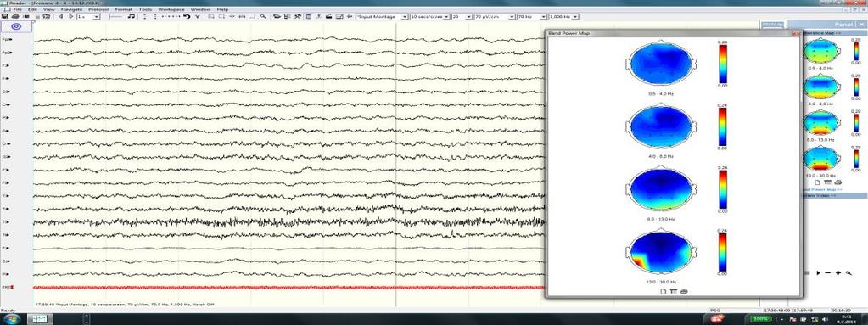Viewport: 868px width, 325px height.
Task: Click plus zoom icon in right panel
Action: pyautogui.click(x=838, y=273)
